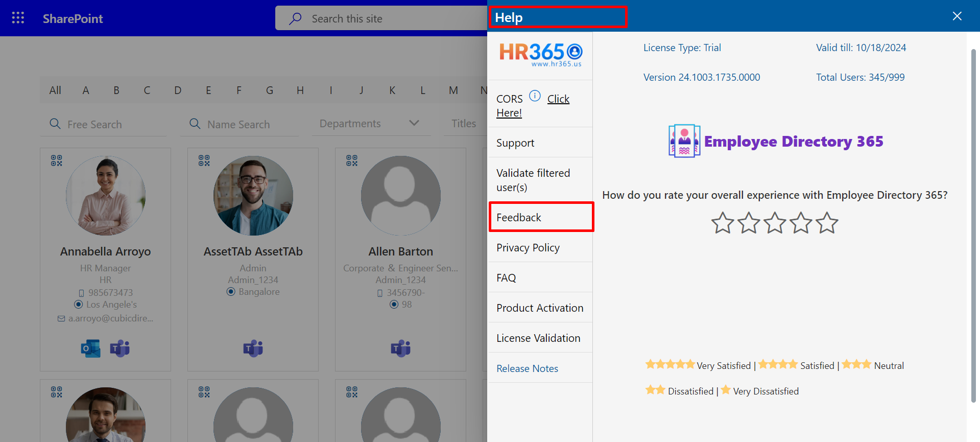Select Validate filtered user(s) option
This screenshot has width=980, height=442.
pyautogui.click(x=540, y=180)
